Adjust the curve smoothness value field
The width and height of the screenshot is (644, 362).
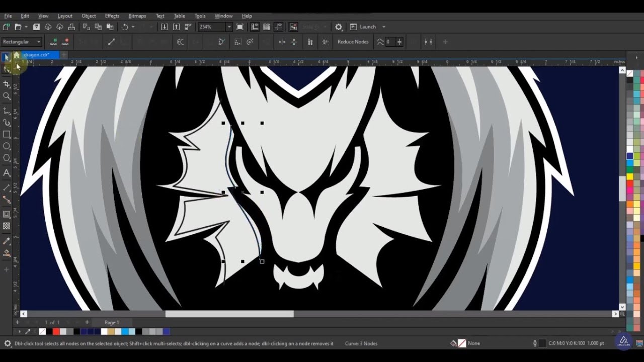[x=390, y=42]
